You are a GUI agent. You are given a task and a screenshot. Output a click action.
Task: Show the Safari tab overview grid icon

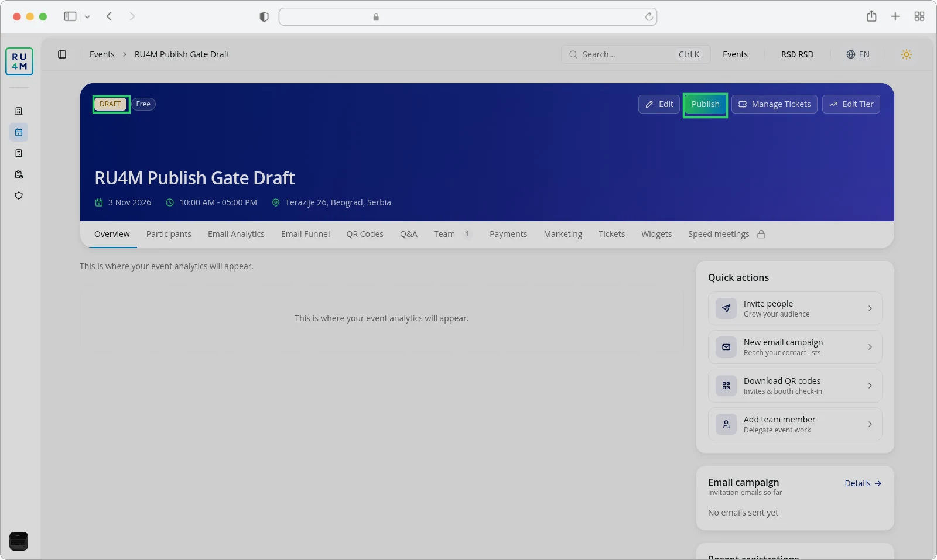919,16
